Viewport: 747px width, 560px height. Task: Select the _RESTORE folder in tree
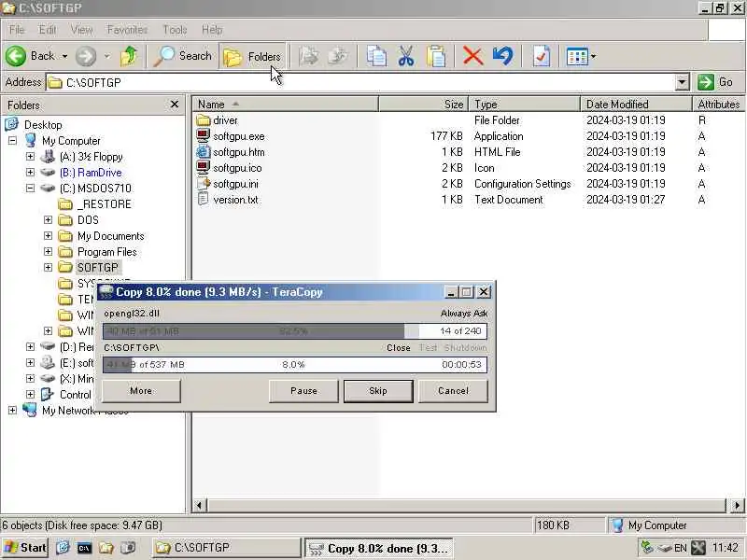[x=105, y=204]
